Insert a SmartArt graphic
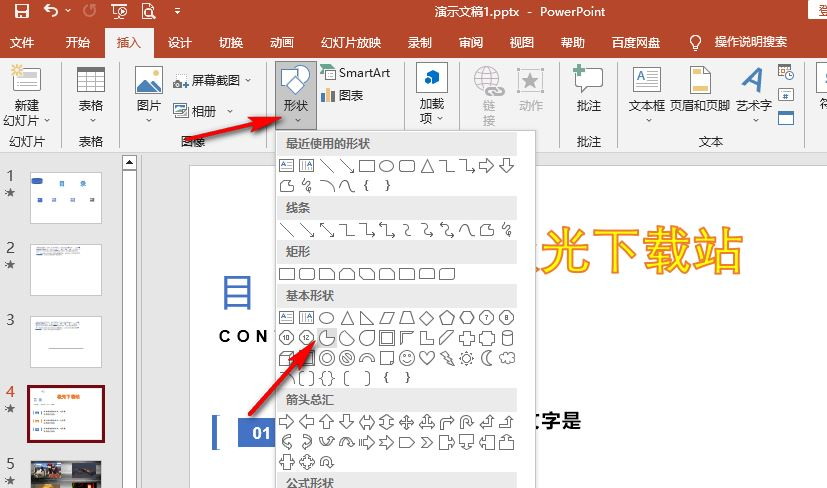The width and height of the screenshot is (827, 488). 355,73
